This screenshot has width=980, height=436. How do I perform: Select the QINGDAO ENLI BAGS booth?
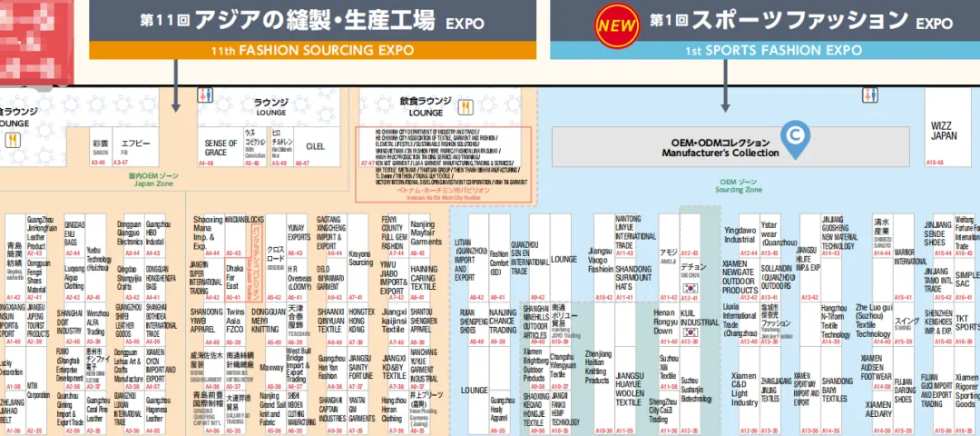click(x=73, y=235)
